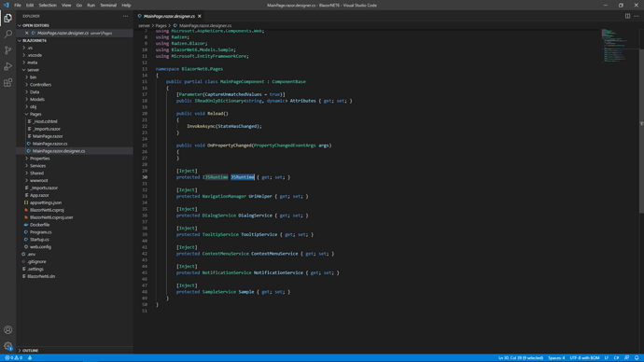The image size is (644, 362).
Task: Expand the Models folder
Action: point(27,99)
